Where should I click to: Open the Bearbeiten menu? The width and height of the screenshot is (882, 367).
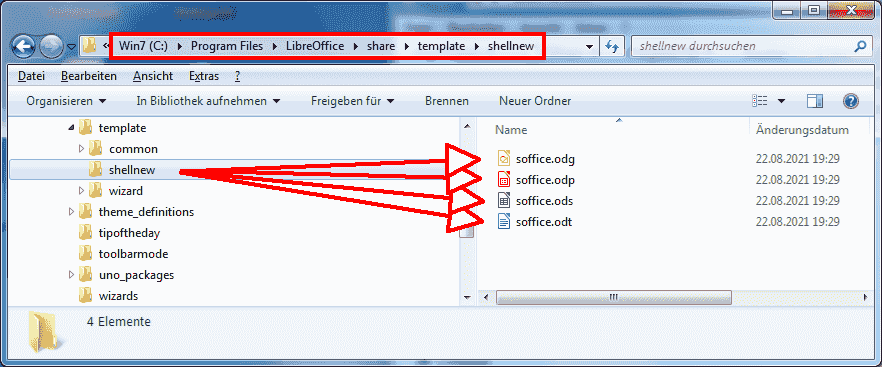tap(89, 76)
